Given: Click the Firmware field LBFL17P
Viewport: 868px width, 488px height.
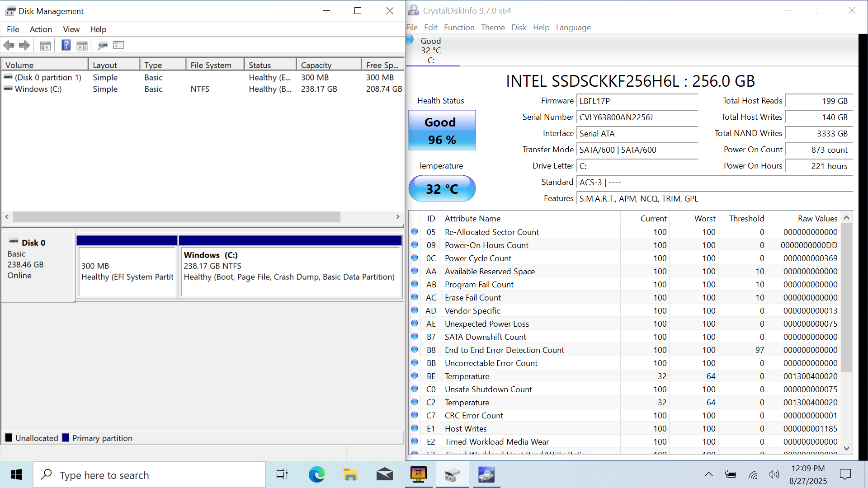Looking at the screenshot, I should (637, 101).
